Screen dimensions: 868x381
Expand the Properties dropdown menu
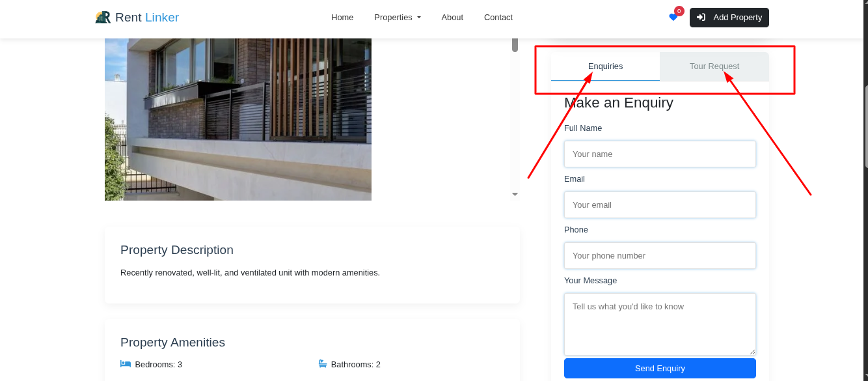[x=397, y=18]
